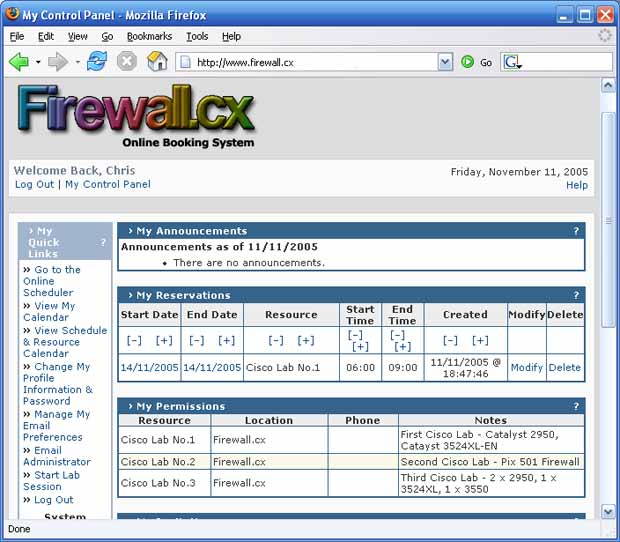
Task: Delete the Cisco Lab No.1 reservation
Action: pyautogui.click(x=565, y=368)
